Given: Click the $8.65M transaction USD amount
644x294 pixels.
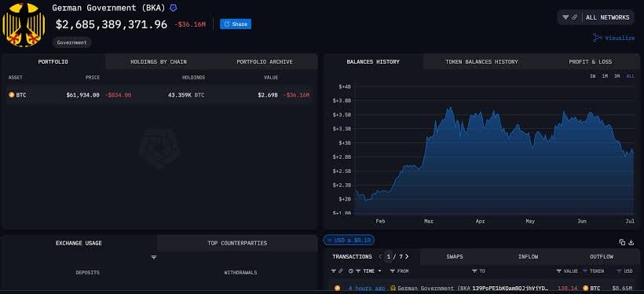Looking at the screenshot, I should coord(622,288).
